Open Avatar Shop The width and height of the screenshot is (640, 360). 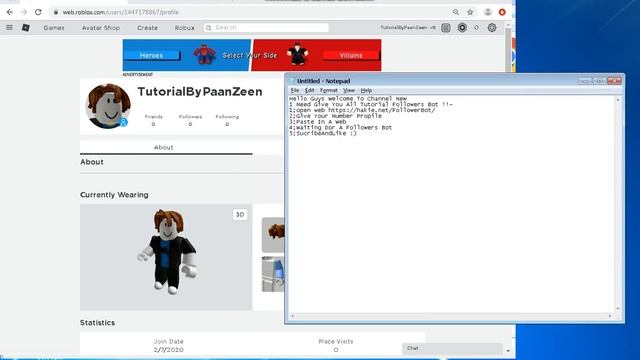click(101, 28)
